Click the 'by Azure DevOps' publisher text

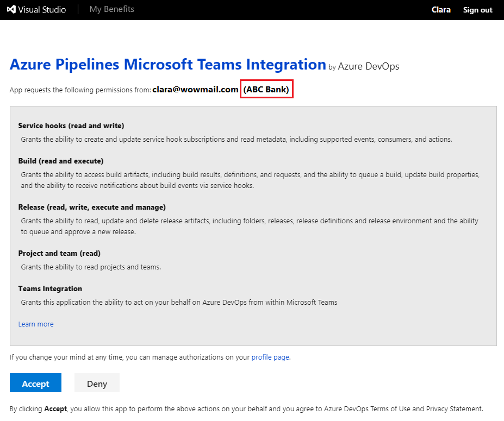tap(364, 66)
